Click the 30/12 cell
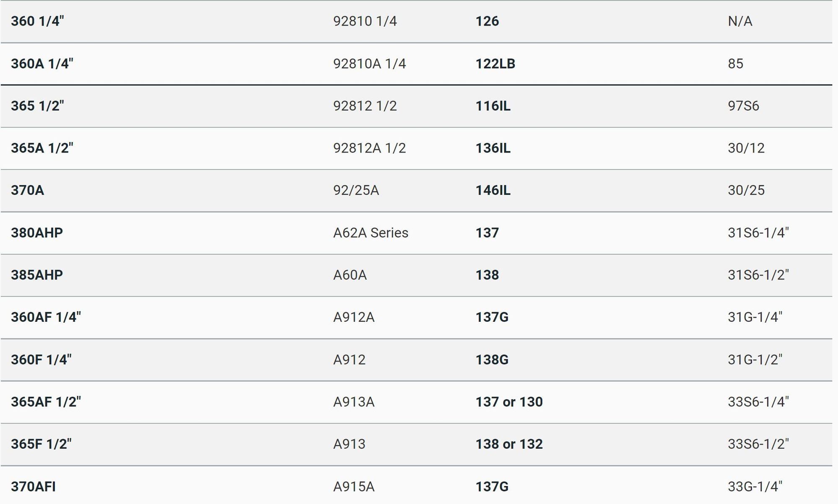 [x=746, y=148]
